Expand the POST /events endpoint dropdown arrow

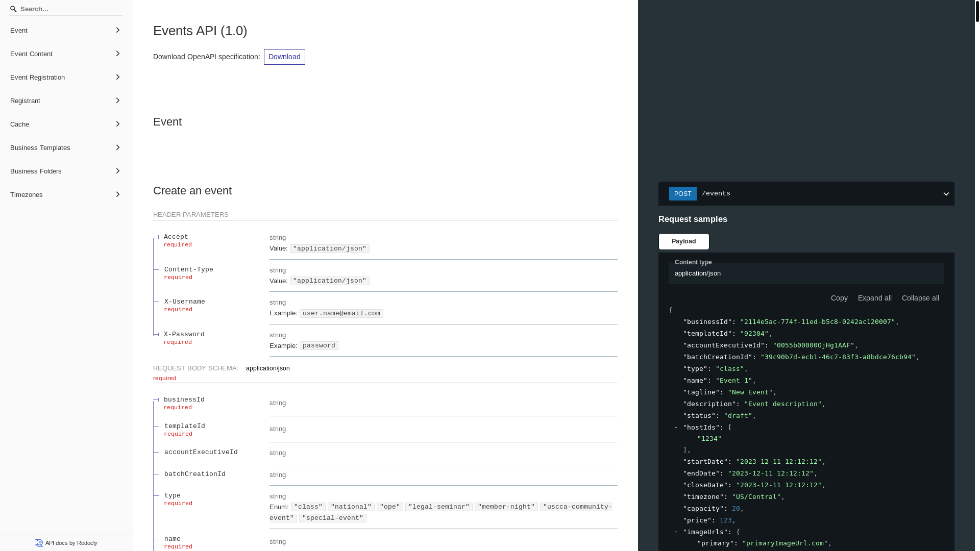(x=946, y=194)
